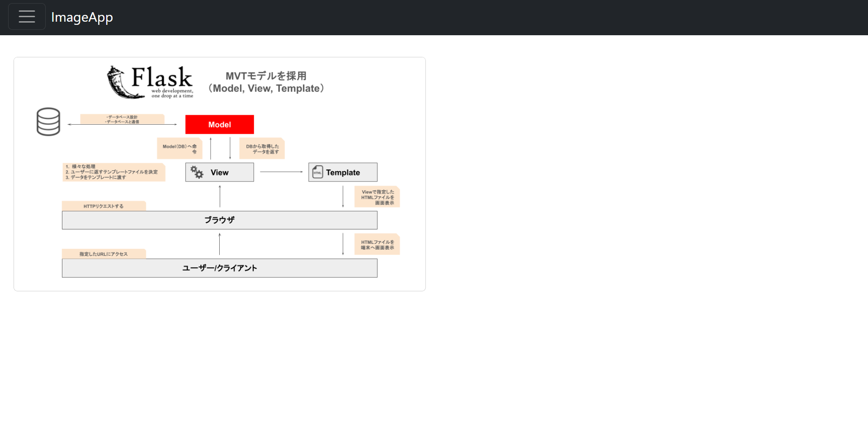Image resolution: width=868 pixels, height=425 pixels.
Task: Click the HTML file icon next to Template
Action: coord(317,172)
